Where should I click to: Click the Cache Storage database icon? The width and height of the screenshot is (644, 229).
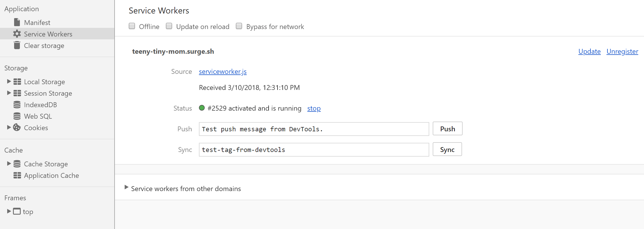tap(17, 164)
